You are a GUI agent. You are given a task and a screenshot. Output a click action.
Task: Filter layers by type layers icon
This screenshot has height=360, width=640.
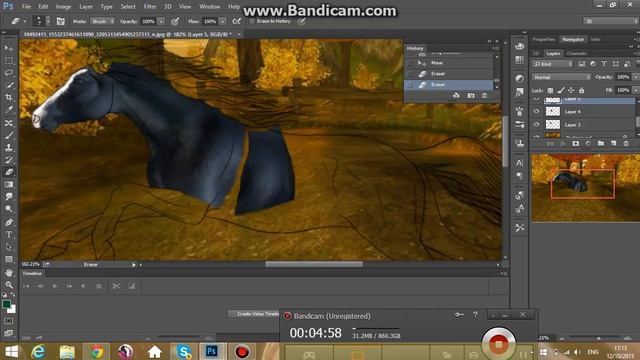click(x=604, y=64)
